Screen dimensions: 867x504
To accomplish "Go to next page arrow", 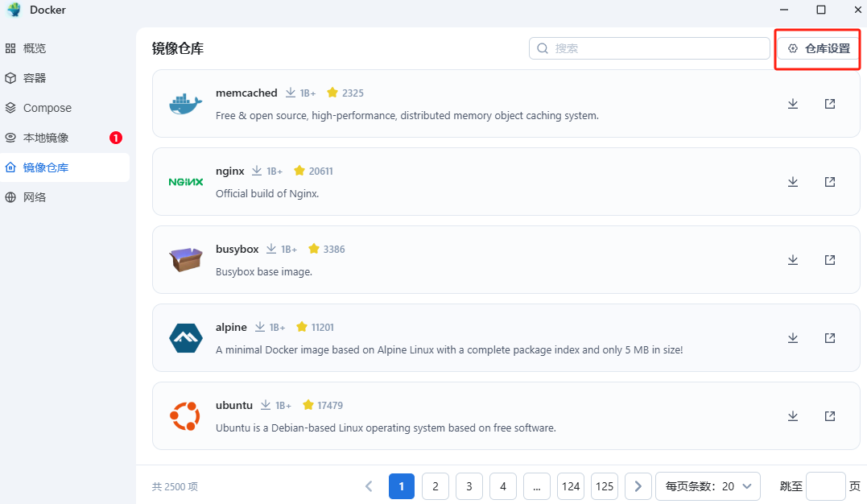I will (x=638, y=486).
